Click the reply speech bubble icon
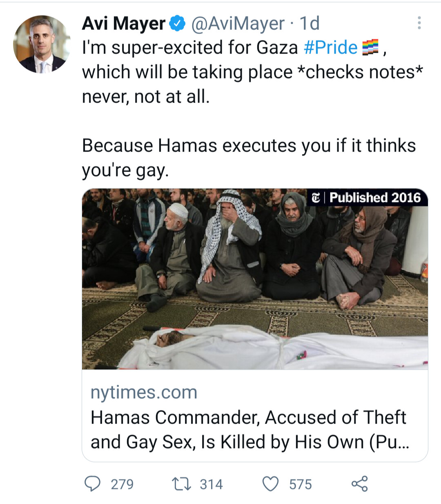This screenshot has width=441, height=504. [92, 484]
